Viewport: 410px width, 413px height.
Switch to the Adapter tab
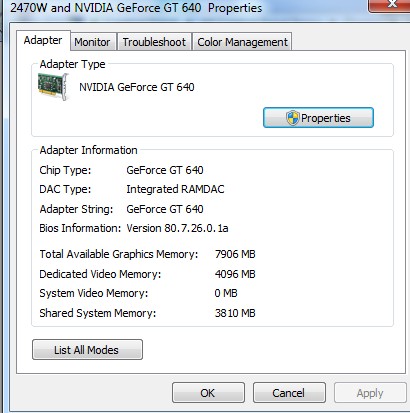(43, 40)
